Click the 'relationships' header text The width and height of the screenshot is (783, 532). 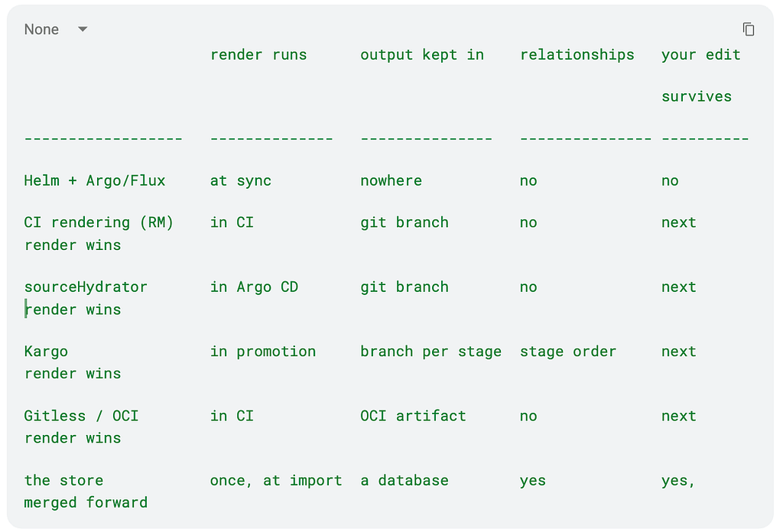(577, 54)
